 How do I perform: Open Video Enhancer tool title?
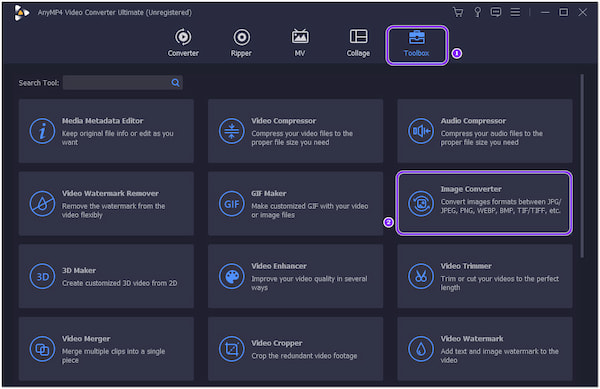point(279,266)
